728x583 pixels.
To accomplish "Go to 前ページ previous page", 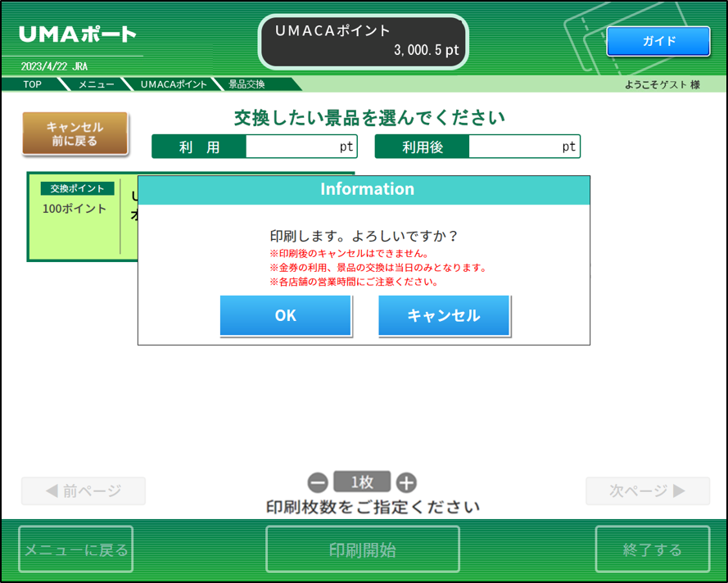I will pos(84,490).
